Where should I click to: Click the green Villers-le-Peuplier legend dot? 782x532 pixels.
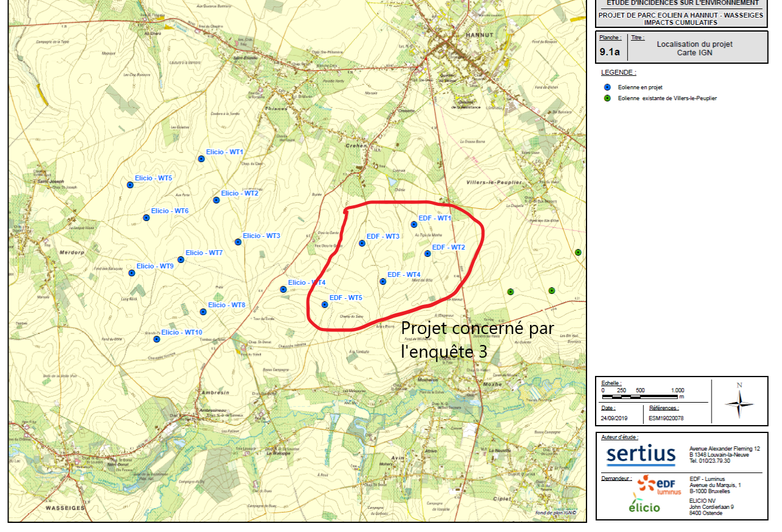pos(607,98)
